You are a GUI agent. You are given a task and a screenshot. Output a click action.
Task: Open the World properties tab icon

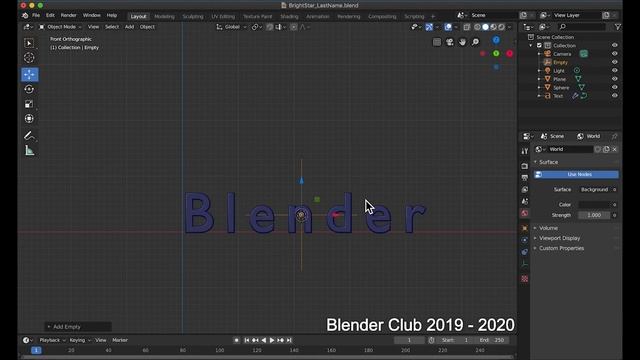tap(524, 213)
